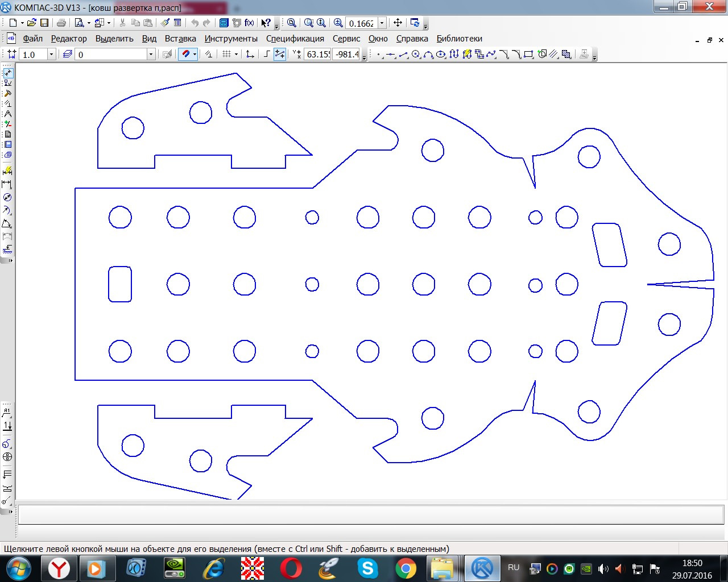Toggle orthogonal drawing mode
728x582 pixels.
point(266,55)
